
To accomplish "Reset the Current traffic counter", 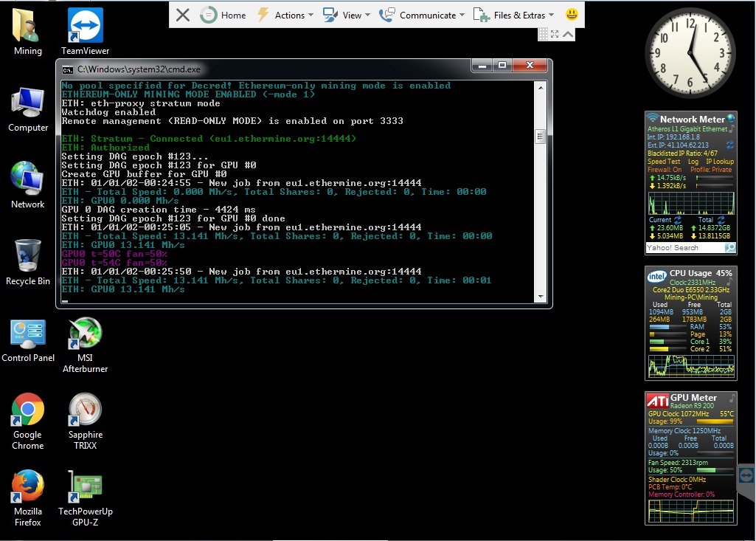I will (x=677, y=220).
